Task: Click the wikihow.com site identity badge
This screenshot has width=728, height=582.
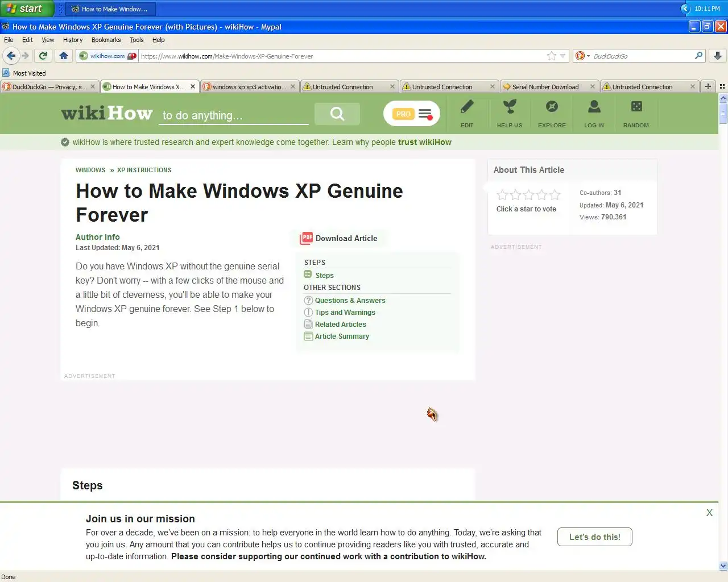Action: (x=108, y=56)
